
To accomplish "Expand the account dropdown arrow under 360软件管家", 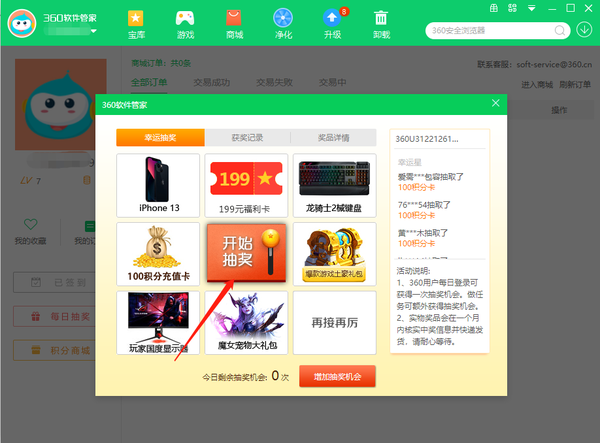I will click(93, 31).
